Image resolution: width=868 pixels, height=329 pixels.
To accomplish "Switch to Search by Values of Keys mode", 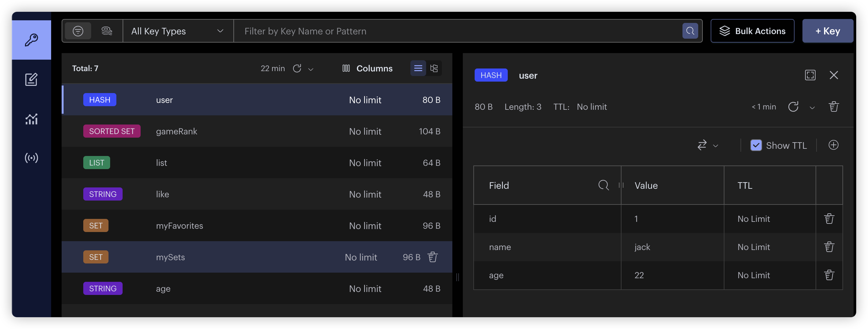I will (107, 31).
